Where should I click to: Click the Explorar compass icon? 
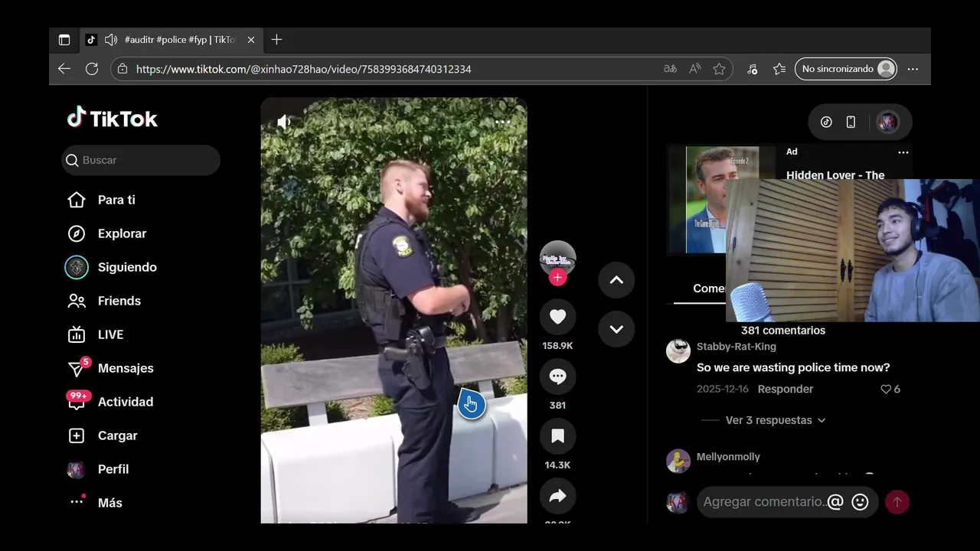click(77, 233)
